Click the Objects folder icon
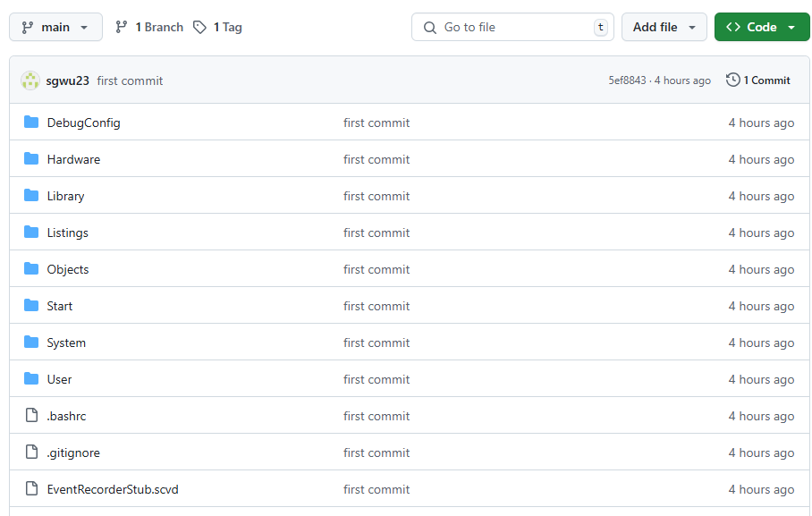The width and height of the screenshot is (812, 516). [x=31, y=268]
